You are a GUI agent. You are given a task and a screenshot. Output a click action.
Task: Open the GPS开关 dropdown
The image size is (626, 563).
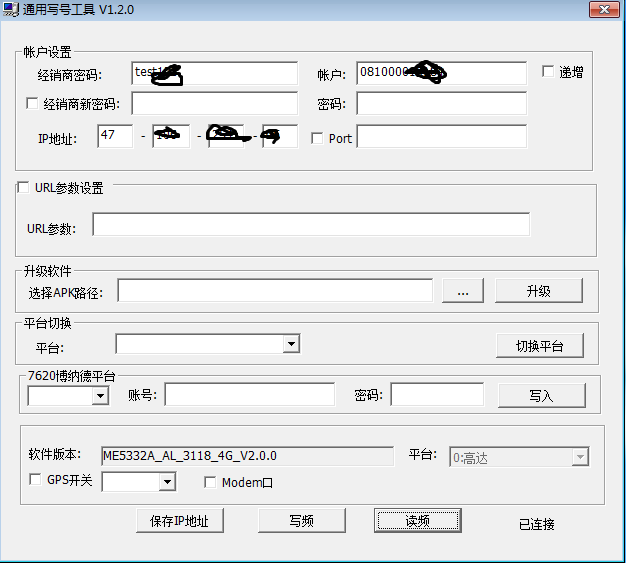tap(166, 483)
